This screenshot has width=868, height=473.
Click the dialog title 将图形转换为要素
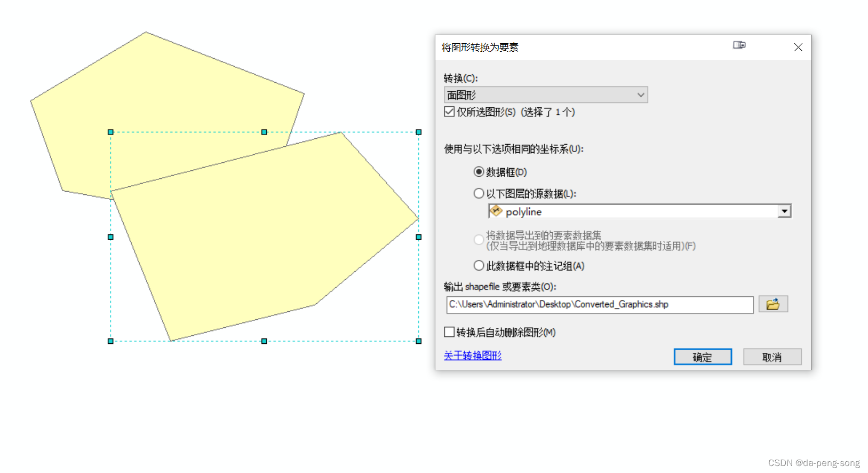tap(480, 48)
